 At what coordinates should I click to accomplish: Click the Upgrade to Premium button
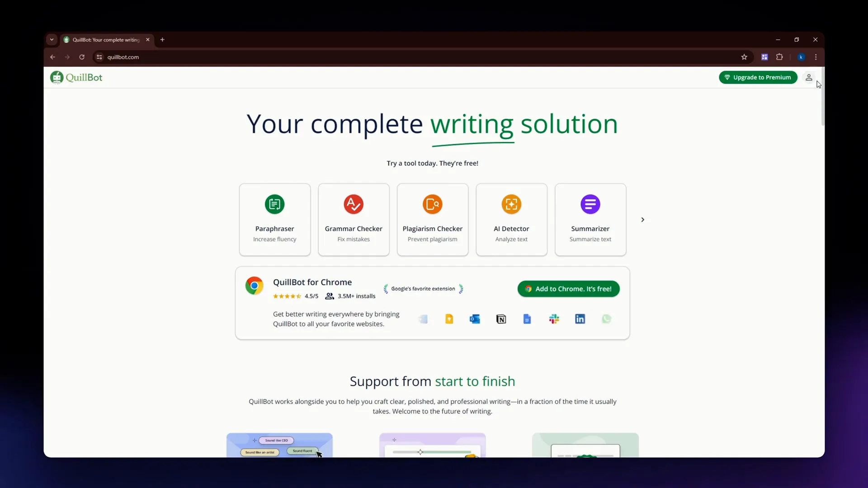758,77
